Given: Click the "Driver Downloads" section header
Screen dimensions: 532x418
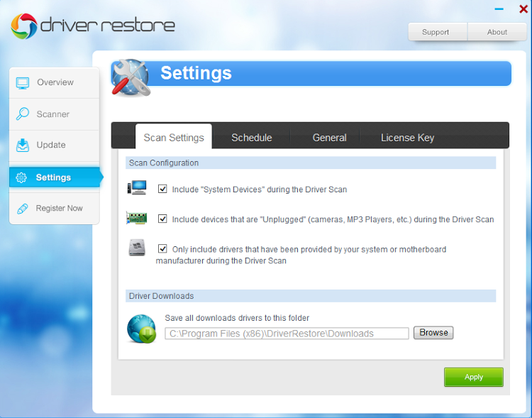Looking at the screenshot, I should pos(311,296).
